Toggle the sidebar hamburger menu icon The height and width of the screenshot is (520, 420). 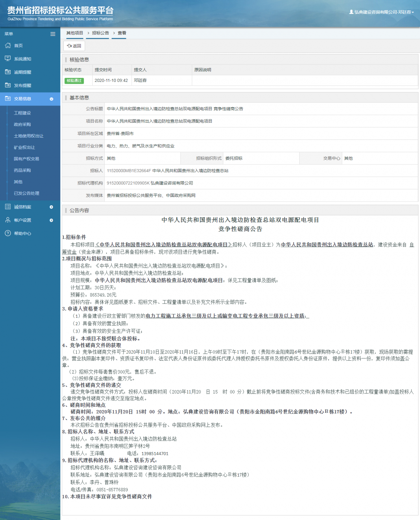tap(53, 34)
